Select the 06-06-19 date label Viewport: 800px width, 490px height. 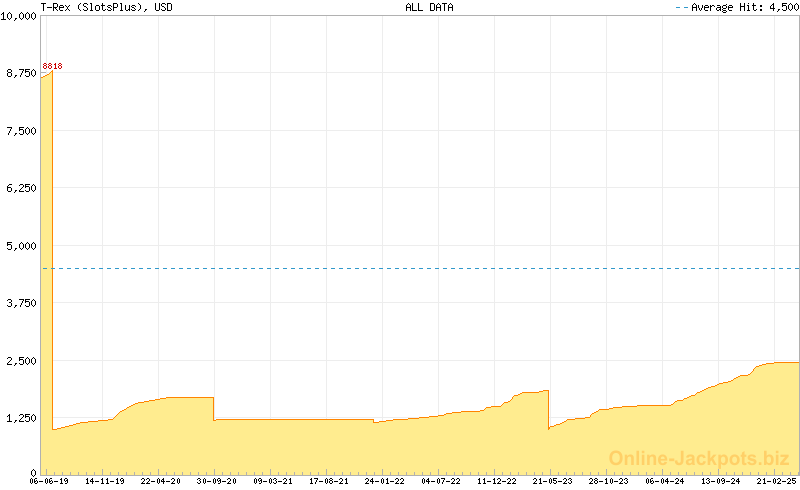point(49,481)
